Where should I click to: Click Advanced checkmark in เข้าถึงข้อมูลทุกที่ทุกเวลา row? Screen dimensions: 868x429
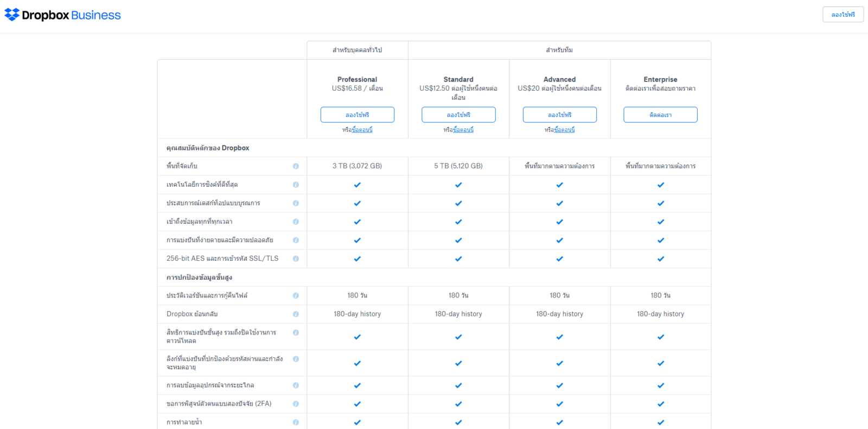point(559,222)
